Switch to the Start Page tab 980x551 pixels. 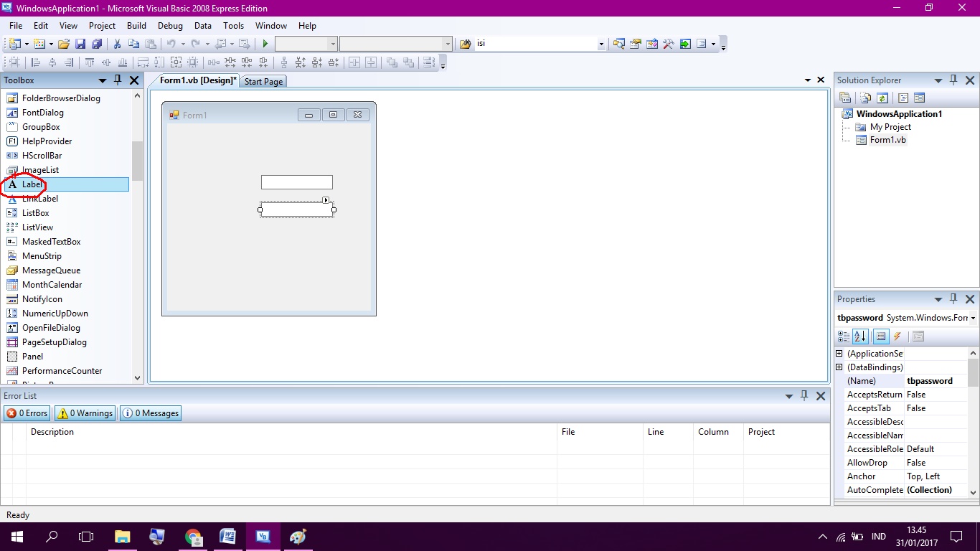pos(263,81)
